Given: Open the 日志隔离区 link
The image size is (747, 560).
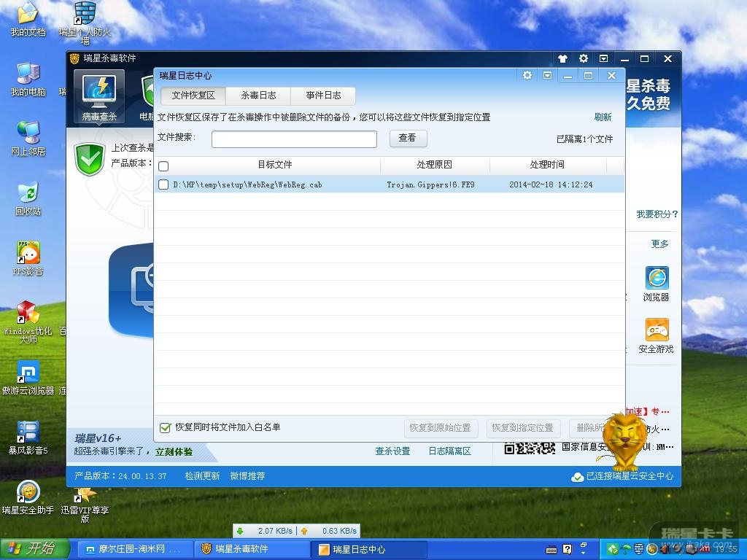Looking at the screenshot, I should 449,451.
